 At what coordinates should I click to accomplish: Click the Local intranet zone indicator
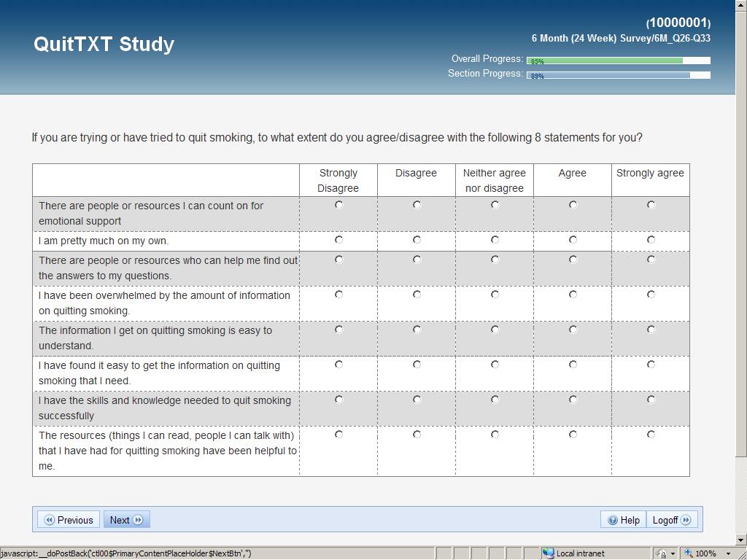pos(573,553)
